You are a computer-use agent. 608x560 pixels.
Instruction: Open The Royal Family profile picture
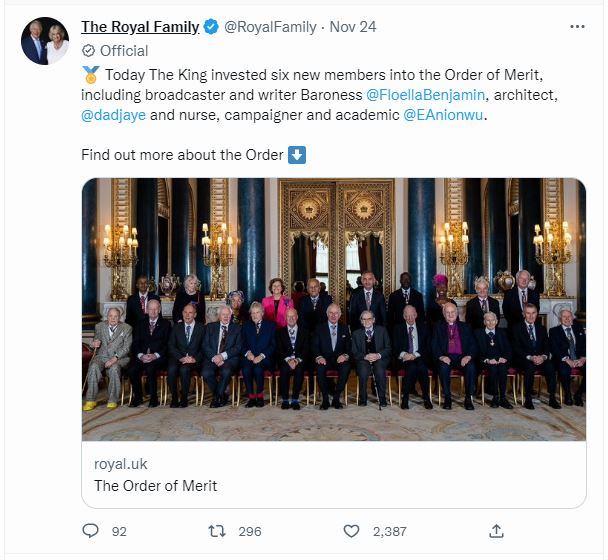pyautogui.click(x=45, y=41)
